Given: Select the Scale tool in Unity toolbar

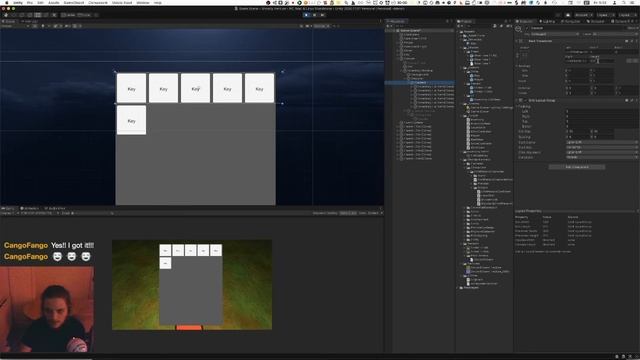Looking at the screenshot, I should coord(29,15).
